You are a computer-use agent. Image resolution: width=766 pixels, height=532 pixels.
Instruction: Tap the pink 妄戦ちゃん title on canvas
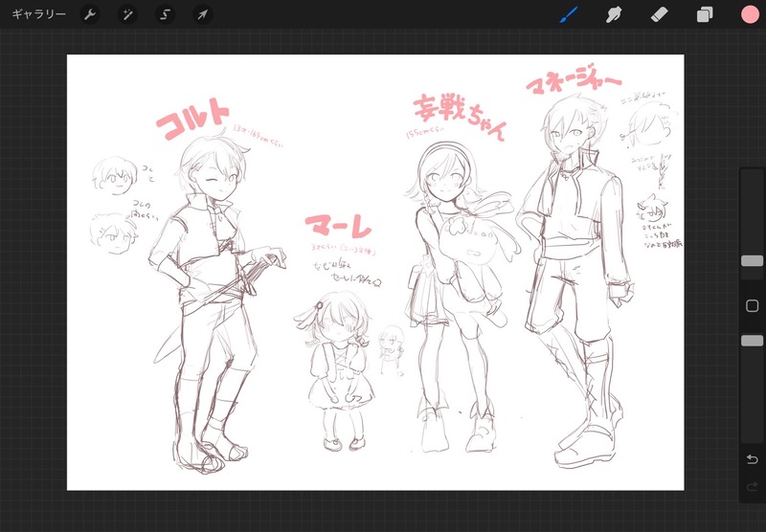tap(460, 117)
